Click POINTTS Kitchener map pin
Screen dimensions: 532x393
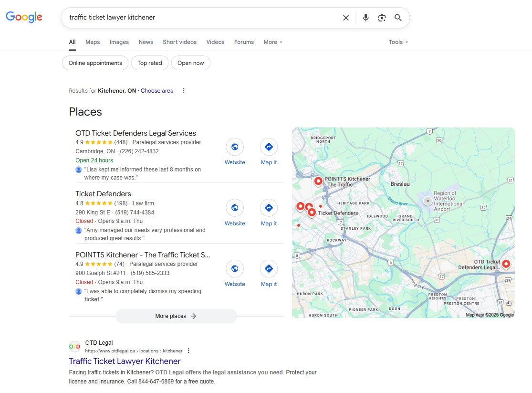coord(318,181)
